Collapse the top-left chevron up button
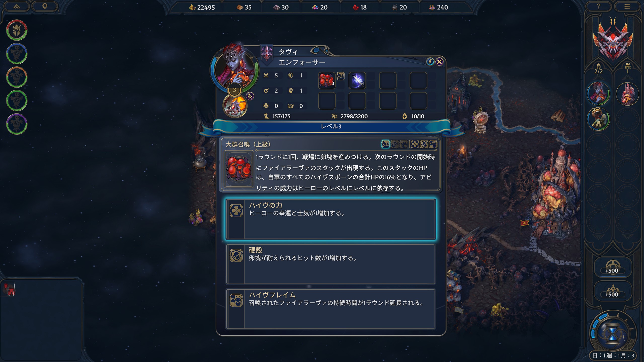The width and height of the screenshot is (644, 362). pyautogui.click(x=17, y=6)
